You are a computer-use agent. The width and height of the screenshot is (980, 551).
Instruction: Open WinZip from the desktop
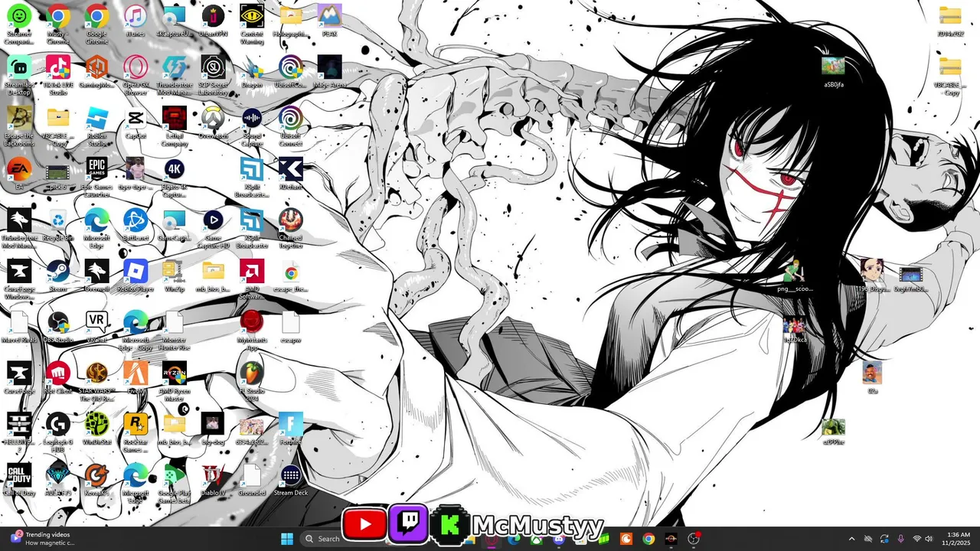[175, 275]
